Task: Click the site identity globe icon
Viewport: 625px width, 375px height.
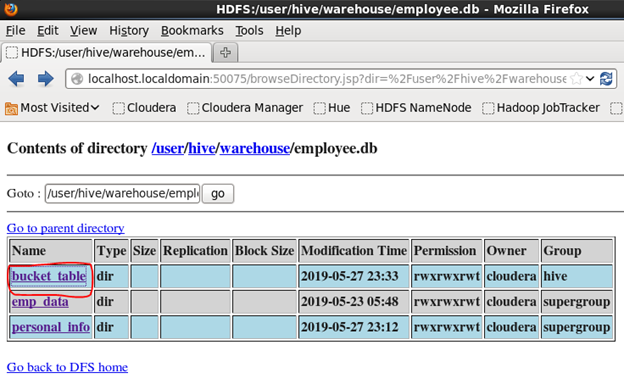Action: 77,79
